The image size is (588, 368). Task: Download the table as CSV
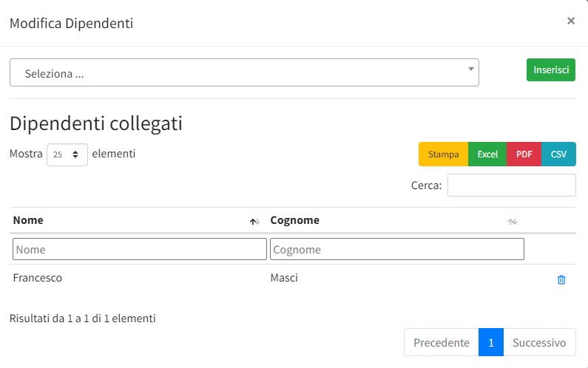(559, 154)
